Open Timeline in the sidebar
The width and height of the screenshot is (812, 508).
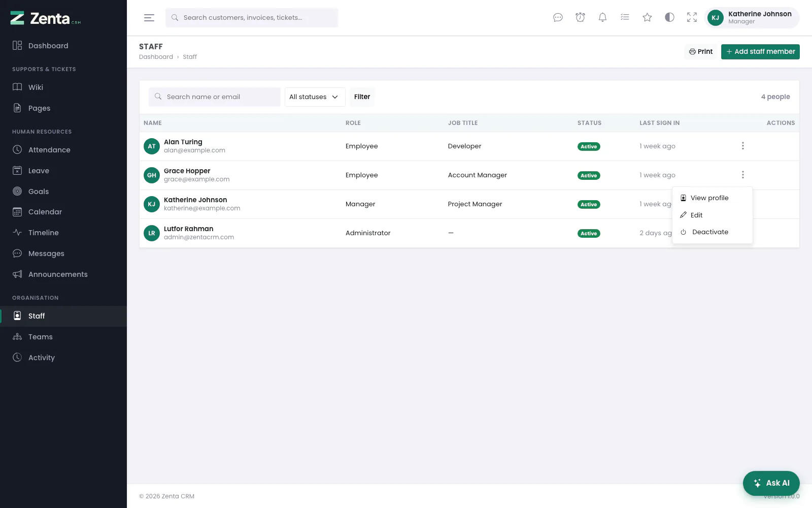(63, 233)
